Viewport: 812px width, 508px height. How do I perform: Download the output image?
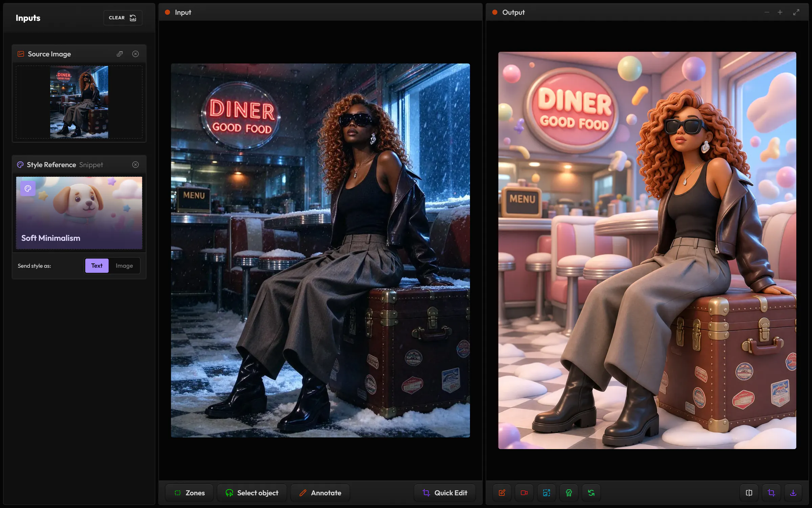pos(793,493)
